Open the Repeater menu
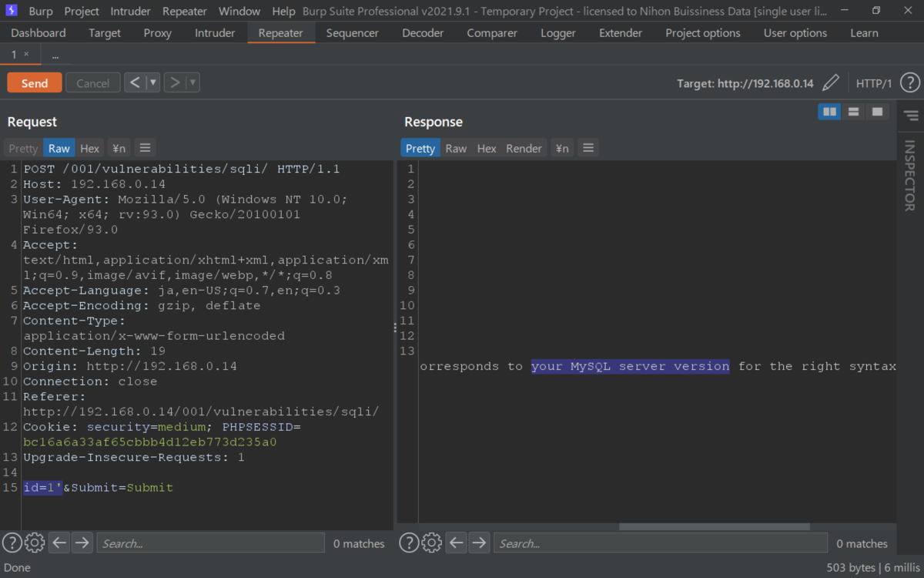 185,11
